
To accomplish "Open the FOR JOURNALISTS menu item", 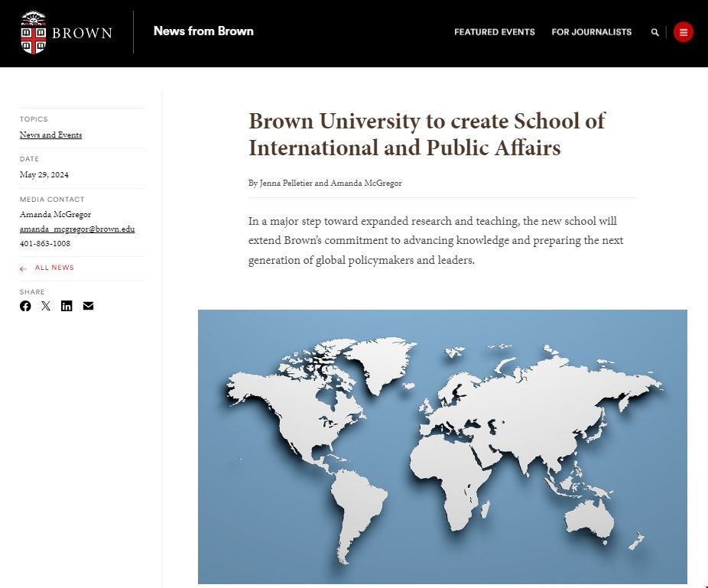I will (591, 32).
